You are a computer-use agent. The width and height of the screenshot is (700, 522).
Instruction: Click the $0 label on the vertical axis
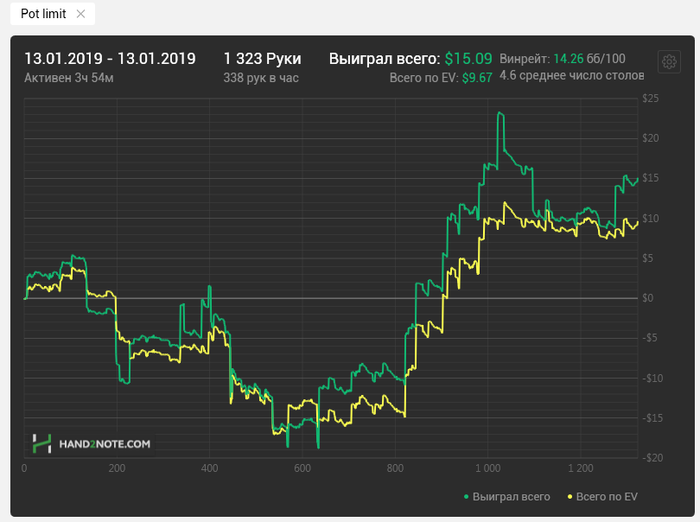649,298
